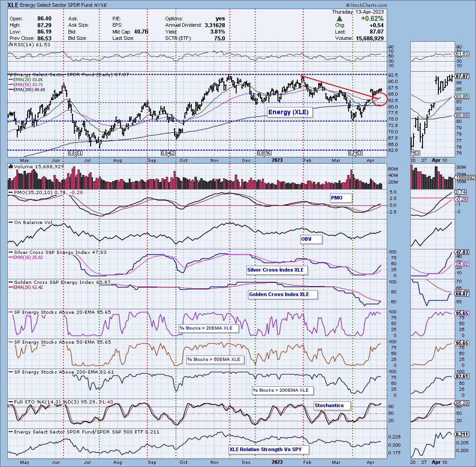Click the 47.83 Silver Cross value tag
The width and height of the screenshot is (476, 467).
pos(462,253)
